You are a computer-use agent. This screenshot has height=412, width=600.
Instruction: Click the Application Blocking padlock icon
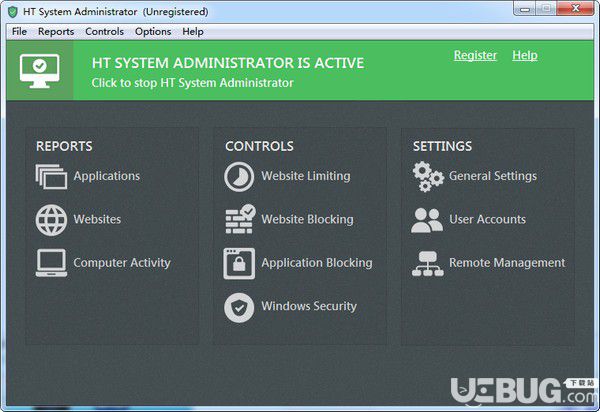[239, 264]
